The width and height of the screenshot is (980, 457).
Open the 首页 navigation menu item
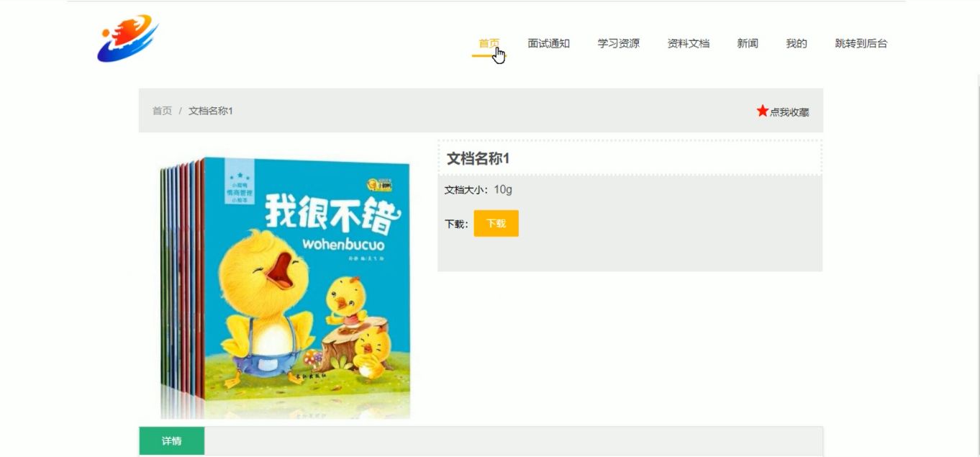489,43
